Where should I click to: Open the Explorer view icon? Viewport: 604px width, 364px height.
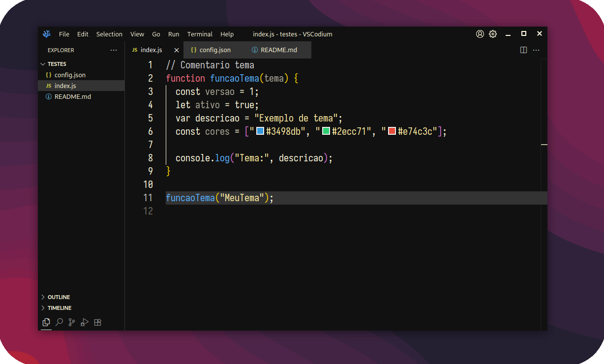pyautogui.click(x=46, y=322)
